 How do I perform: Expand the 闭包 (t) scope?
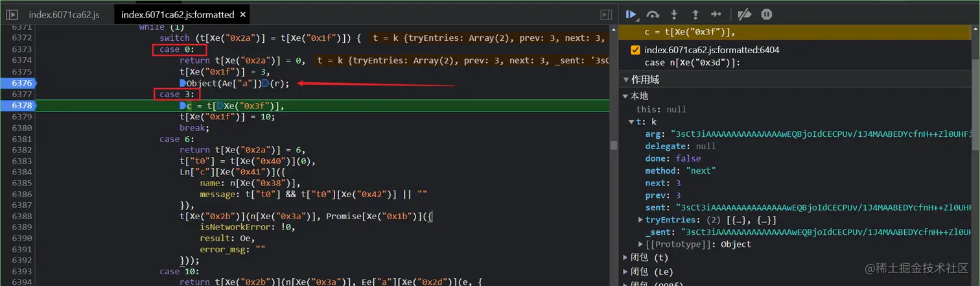click(625, 258)
